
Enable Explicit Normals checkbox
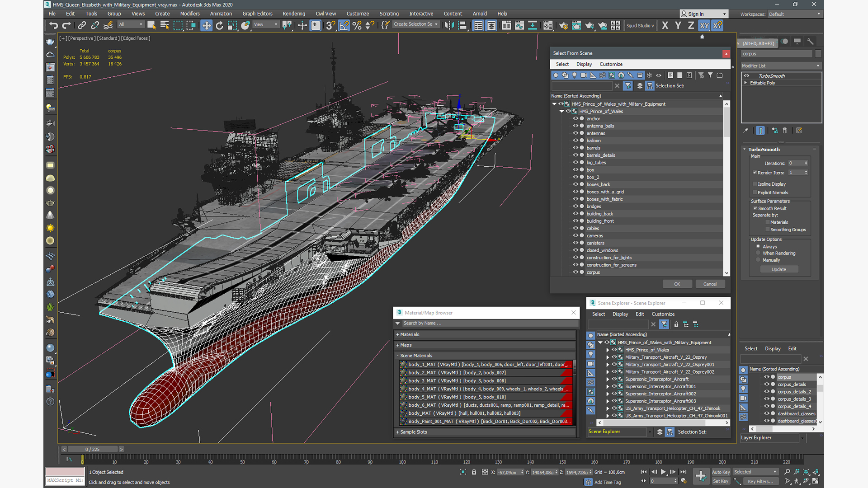pos(755,192)
